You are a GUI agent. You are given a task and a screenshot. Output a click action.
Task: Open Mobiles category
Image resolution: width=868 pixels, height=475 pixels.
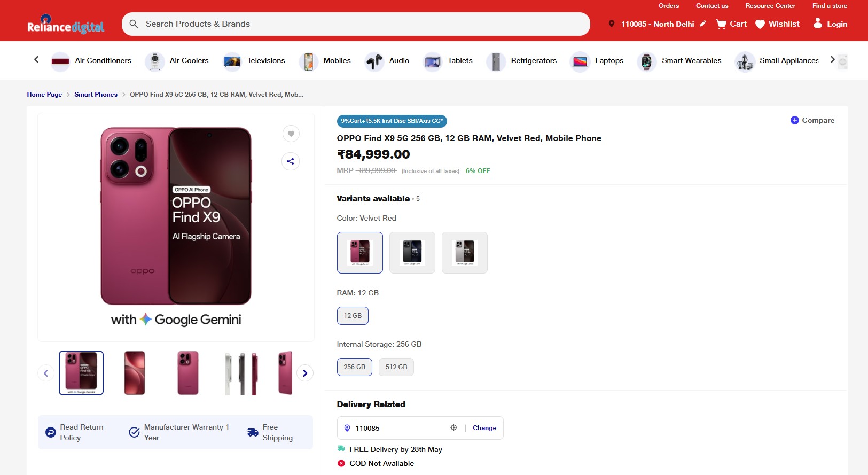pyautogui.click(x=325, y=61)
